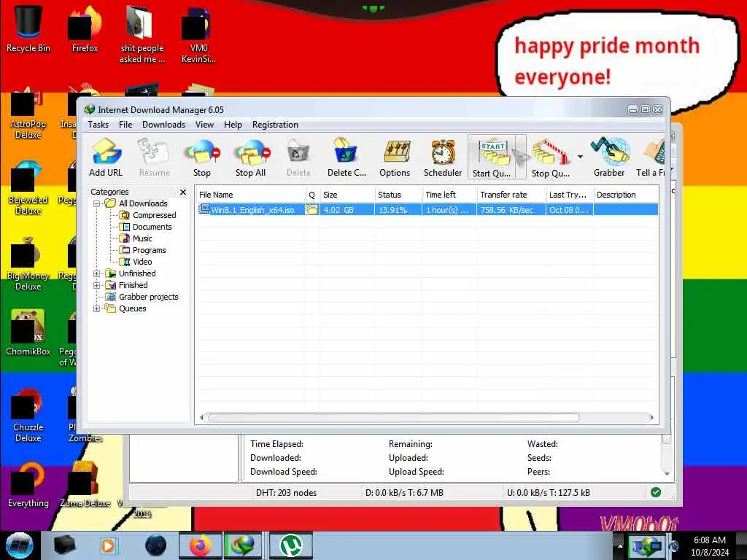Open the Chuzzle Deluxe desktop icon

(28, 415)
